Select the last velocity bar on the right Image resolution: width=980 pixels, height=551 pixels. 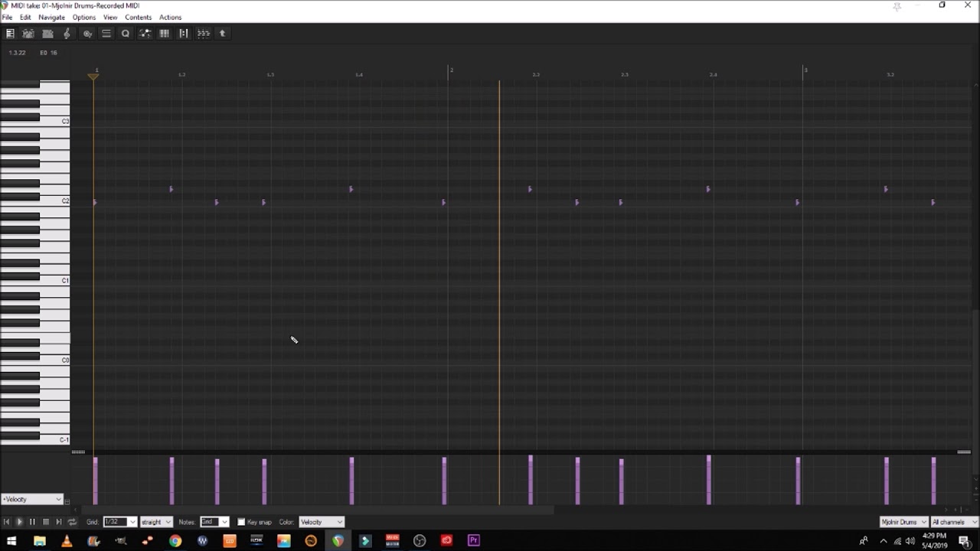933,481
